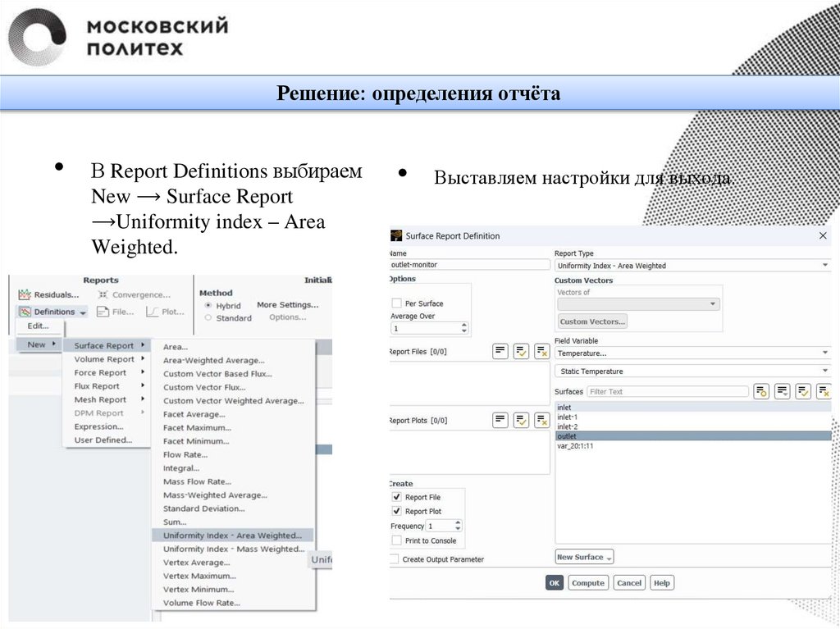The height and width of the screenshot is (629, 840).
Task: Open the New Surface dropdown
Action: [584, 558]
